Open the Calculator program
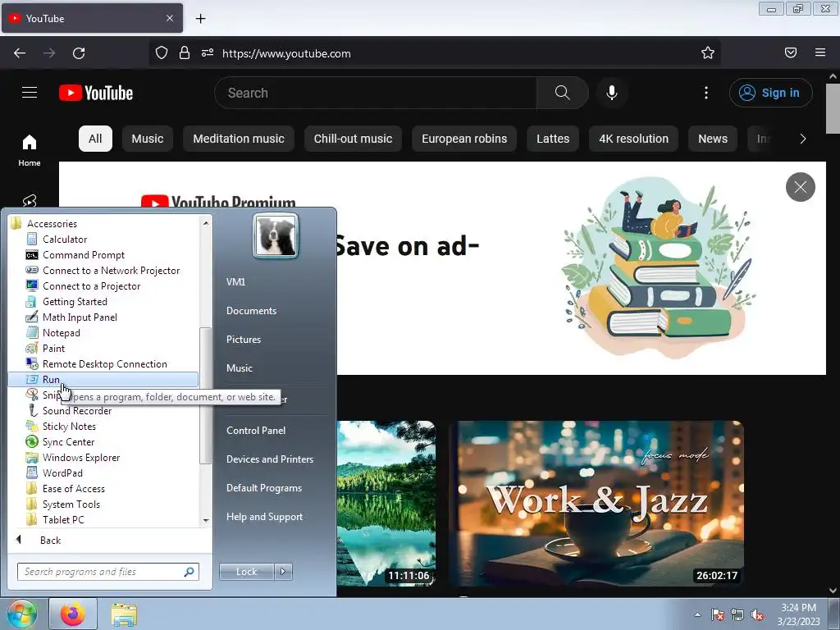This screenshot has height=630, width=840. [64, 240]
